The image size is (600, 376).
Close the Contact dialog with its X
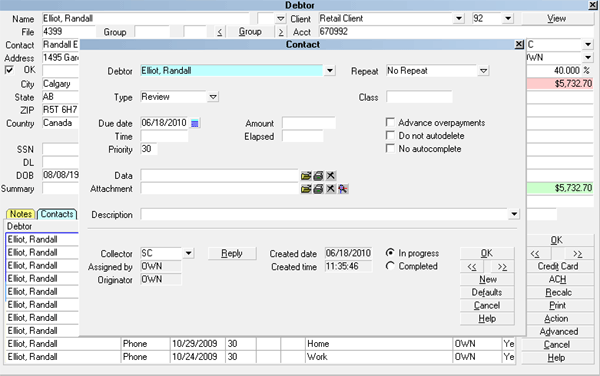[x=519, y=44]
